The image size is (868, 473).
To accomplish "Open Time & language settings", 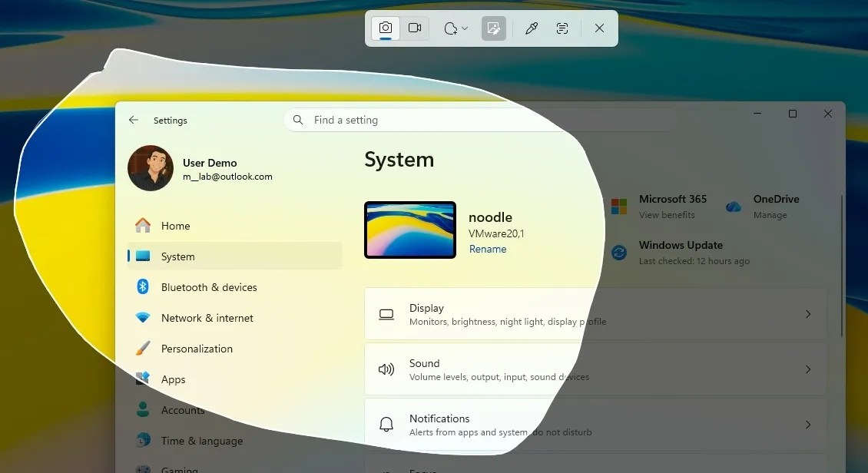I will pyautogui.click(x=235, y=441).
